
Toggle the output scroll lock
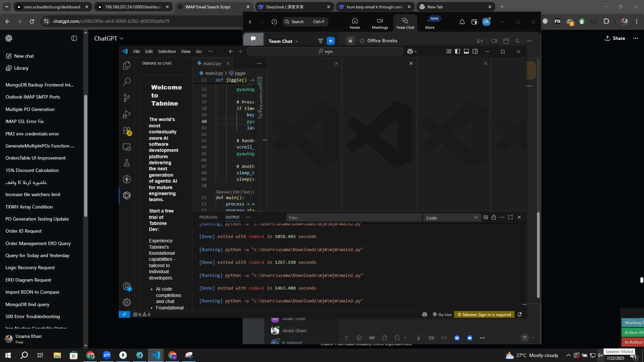tap(494, 217)
